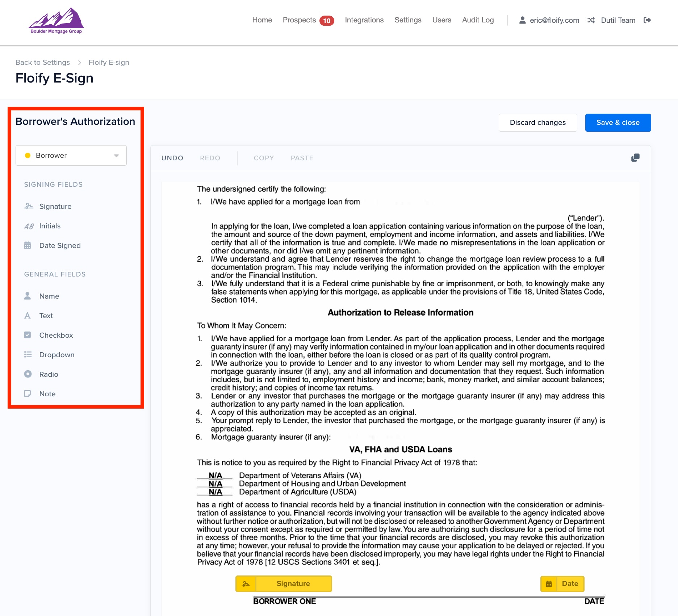The height and width of the screenshot is (616, 678).
Task: Click the logout arrow icon
Action: pyautogui.click(x=647, y=20)
